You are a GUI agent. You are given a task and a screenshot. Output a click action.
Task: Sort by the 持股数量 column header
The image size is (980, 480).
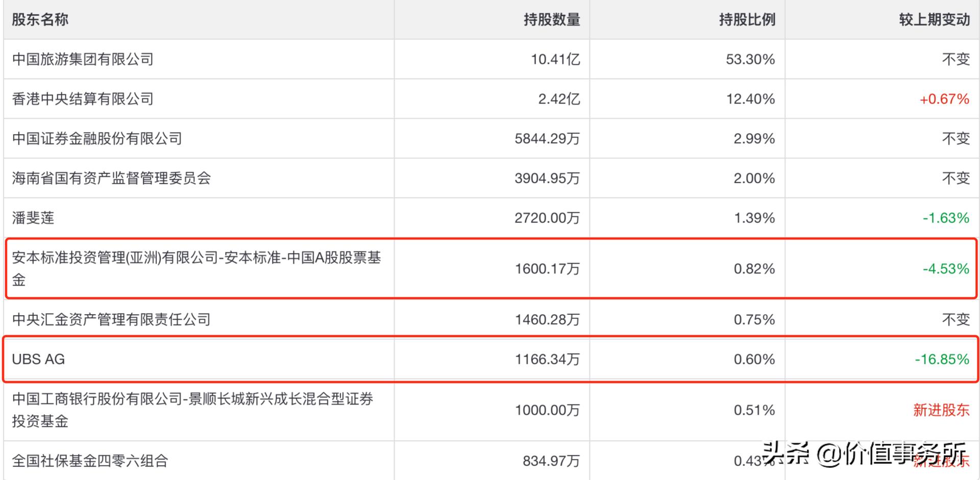pos(552,20)
